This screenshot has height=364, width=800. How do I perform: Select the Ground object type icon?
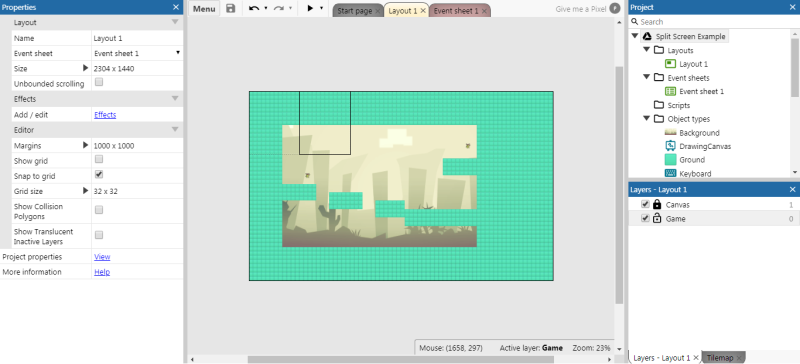click(670, 160)
